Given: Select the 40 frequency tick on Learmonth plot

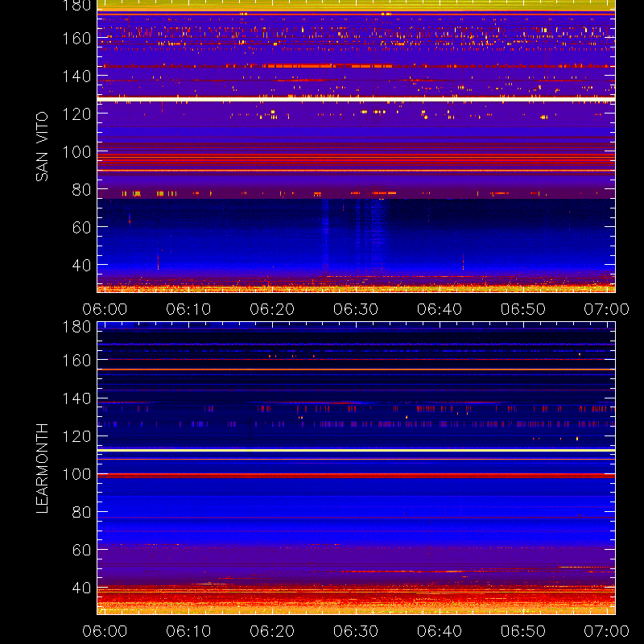Looking at the screenshot, I should (81, 588).
